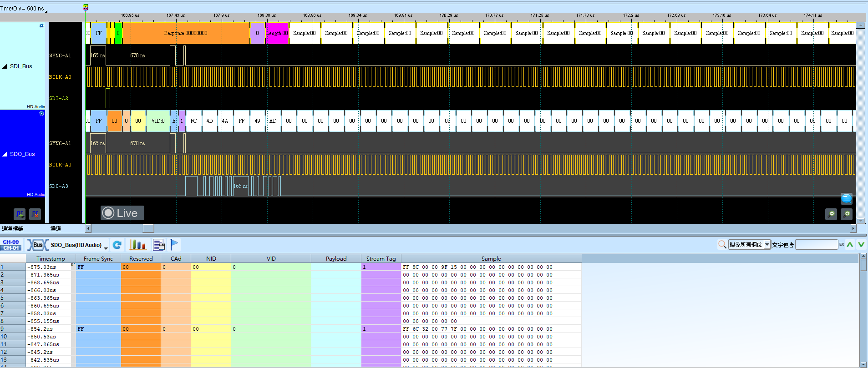Viewport: 868px width, 368px height.
Task: Click the SDI-A2 channel label
Action: (x=59, y=98)
